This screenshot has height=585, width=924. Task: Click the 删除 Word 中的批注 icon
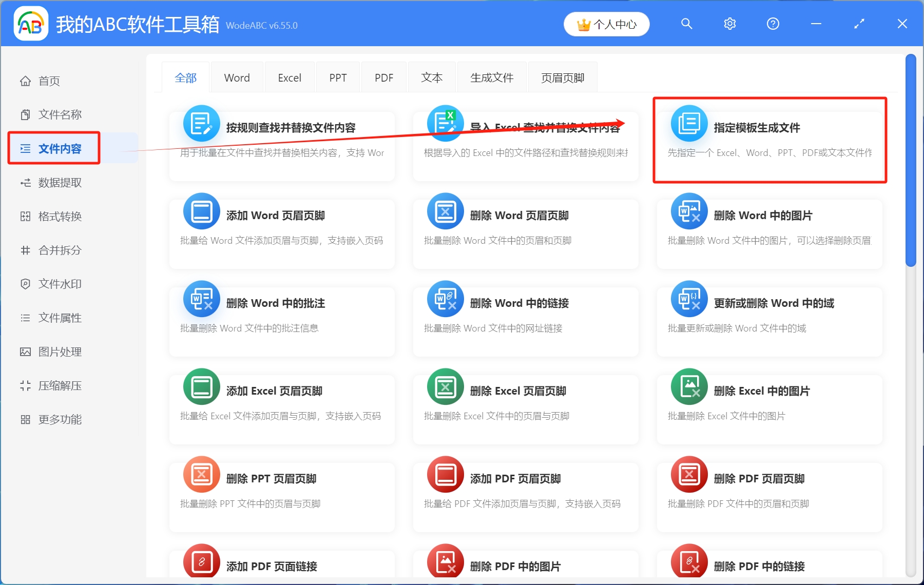pos(201,299)
